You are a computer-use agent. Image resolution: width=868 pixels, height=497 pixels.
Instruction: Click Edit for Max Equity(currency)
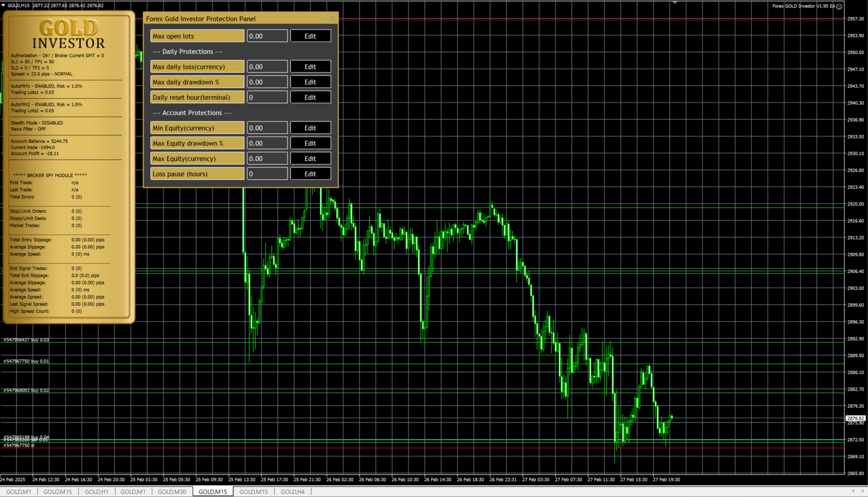pos(310,158)
